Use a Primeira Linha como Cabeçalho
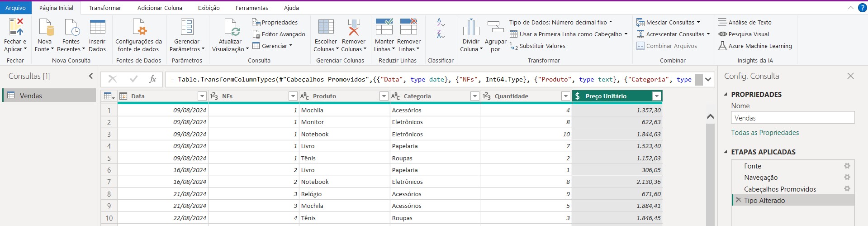The height and width of the screenshot is (226, 868). [x=569, y=34]
